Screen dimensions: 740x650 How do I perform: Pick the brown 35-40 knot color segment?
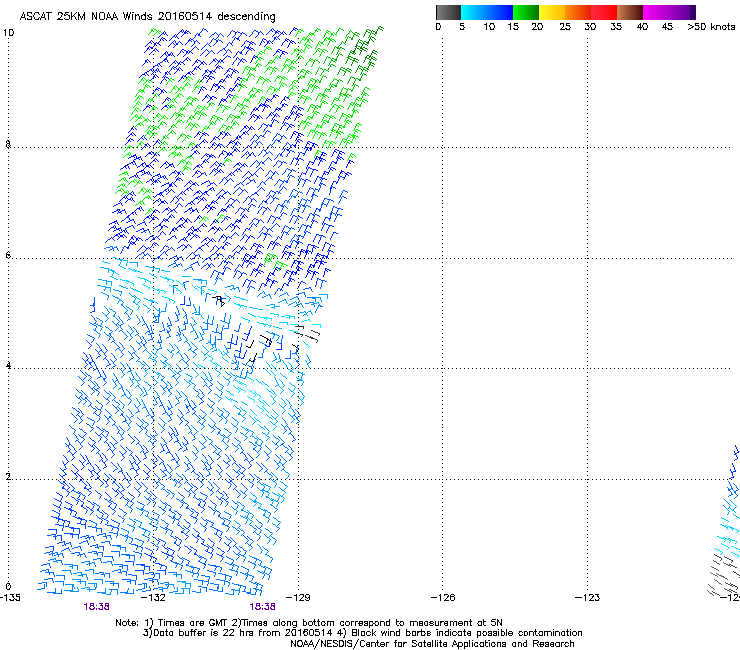click(x=630, y=12)
